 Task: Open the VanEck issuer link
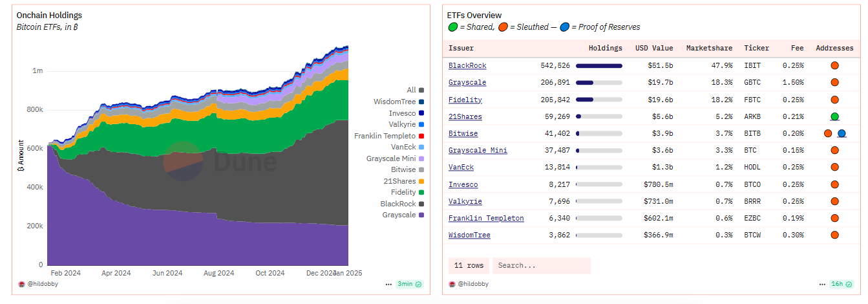tap(461, 167)
